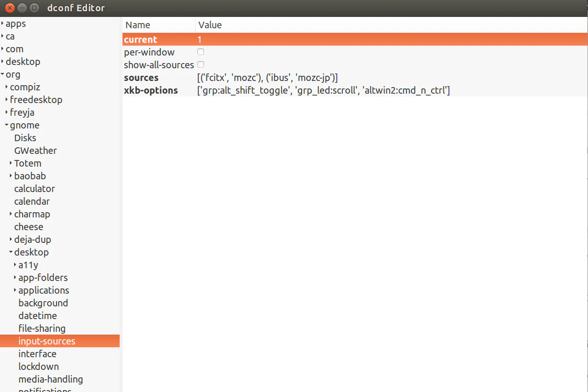The image size is (588, 392).
Task: Expand the charmap node arrow
Action: (x=11, y=214)
